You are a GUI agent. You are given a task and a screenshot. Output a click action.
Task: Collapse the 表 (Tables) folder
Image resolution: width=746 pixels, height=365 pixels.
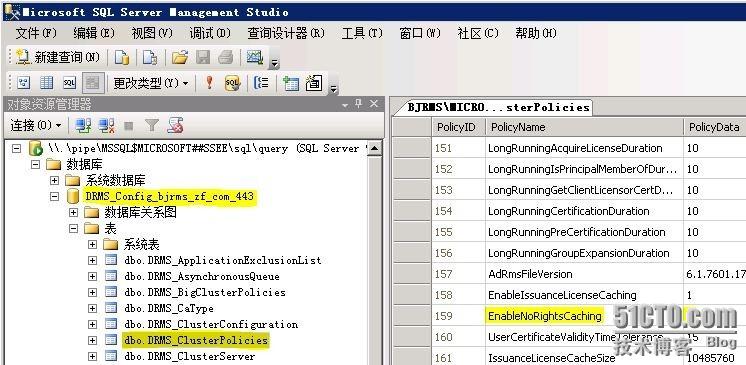click(73, 228)
